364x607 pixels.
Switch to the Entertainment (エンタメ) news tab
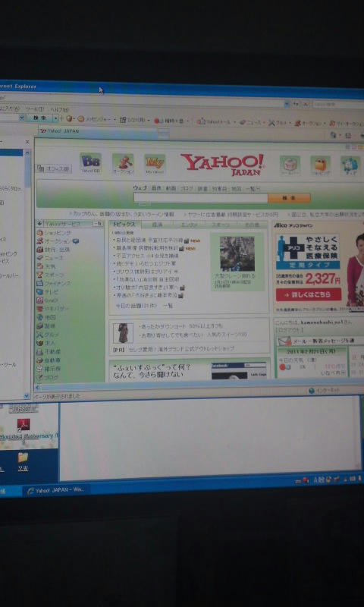click(189, 225)
